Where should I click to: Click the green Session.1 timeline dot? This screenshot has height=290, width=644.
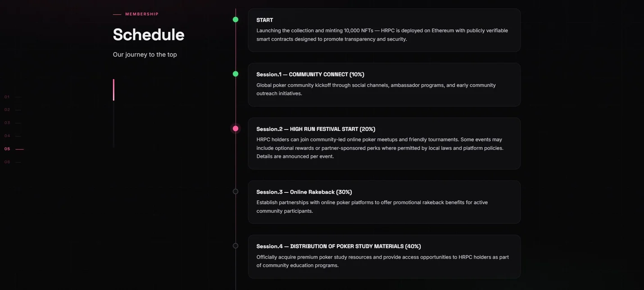[x=236, y=74]
